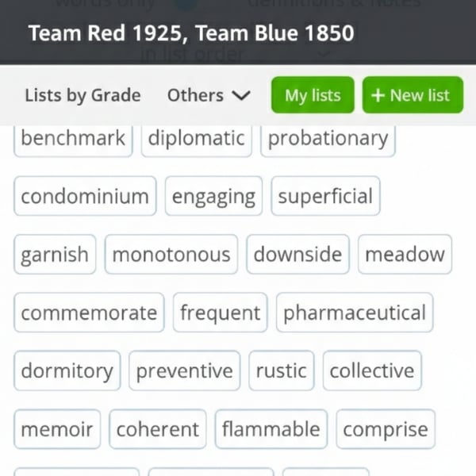
Task: Click the word dormitory
Action: tap(67, 371)
